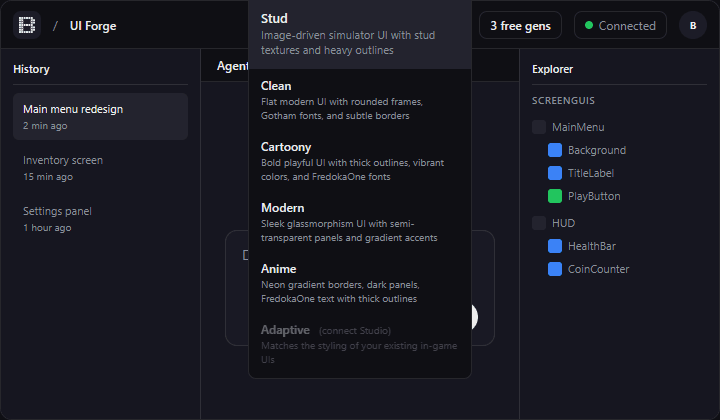
Task: Open the 3 free gens button
Action: [520, 25]
